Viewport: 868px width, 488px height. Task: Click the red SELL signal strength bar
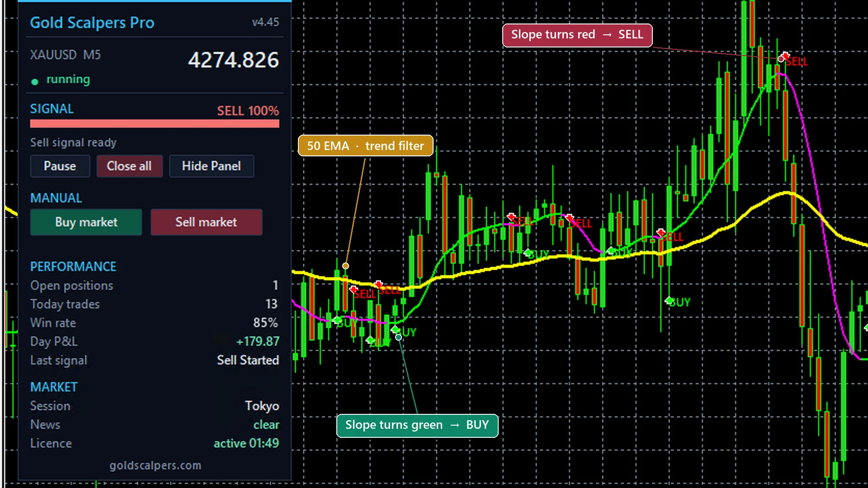[155, 123]
